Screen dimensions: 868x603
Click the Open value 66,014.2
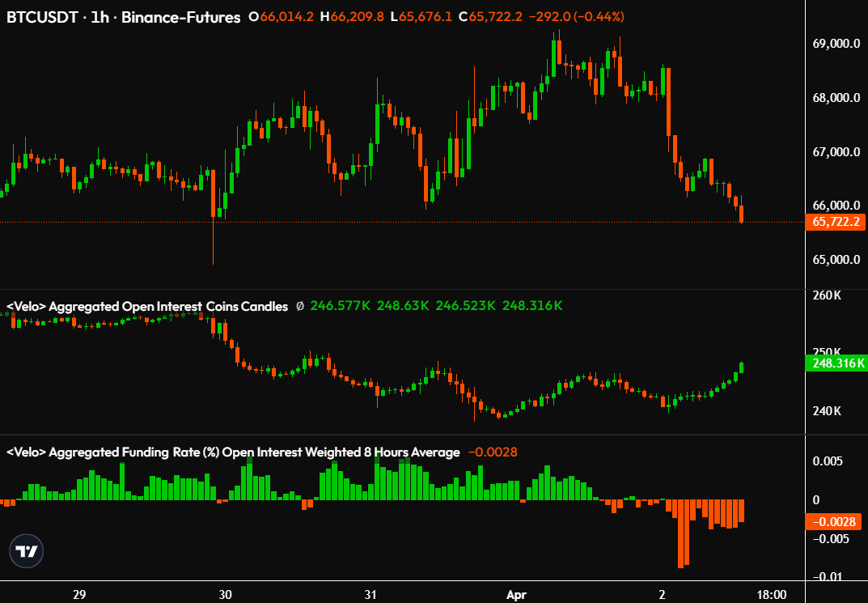(x=288, y=17)
